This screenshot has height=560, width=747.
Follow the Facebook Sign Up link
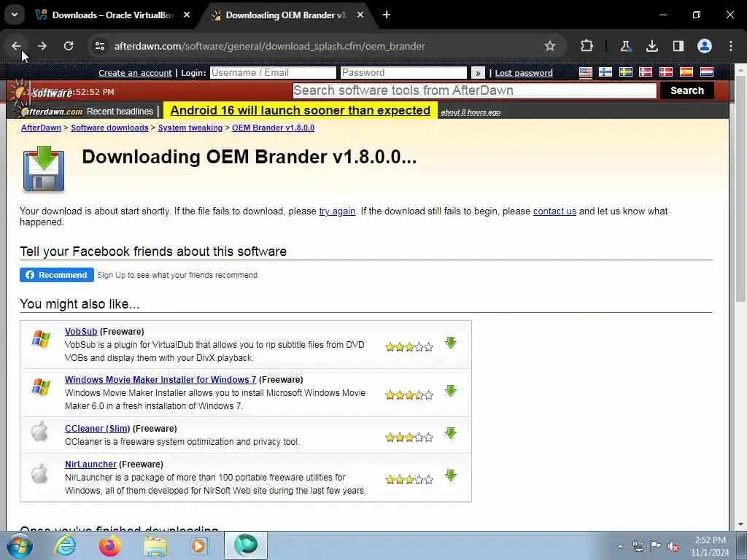coord(112,275)
